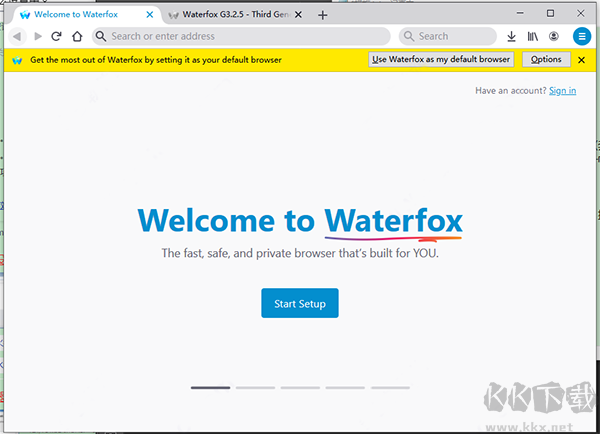This screenshot has height=434, width=600.
Task: Maximize the Waterfox window
Action: tap(550, 13)
